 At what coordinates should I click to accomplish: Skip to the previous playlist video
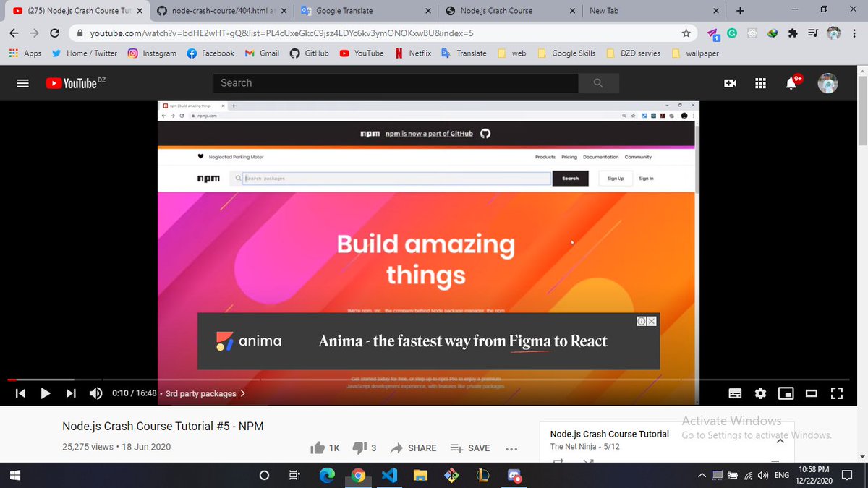21,393
